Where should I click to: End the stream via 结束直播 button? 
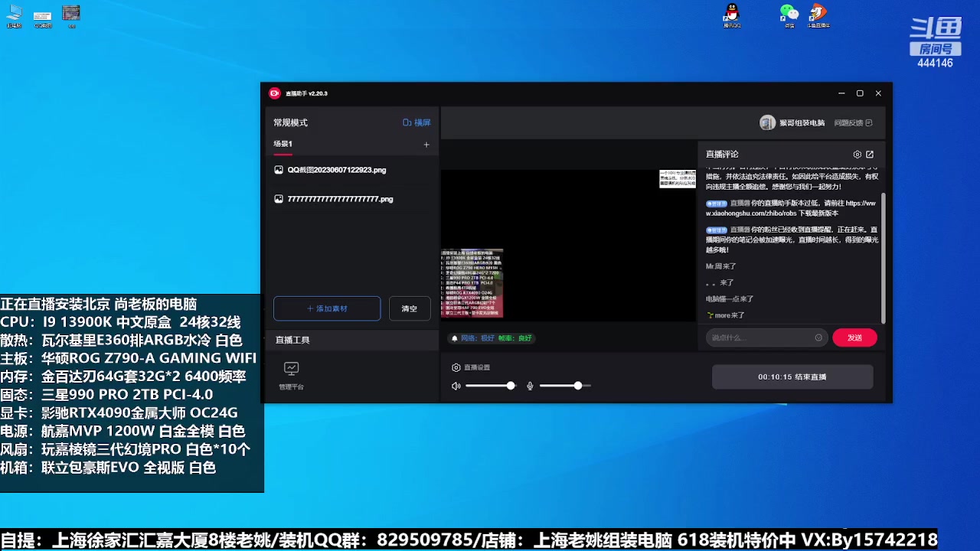point(792,377)
